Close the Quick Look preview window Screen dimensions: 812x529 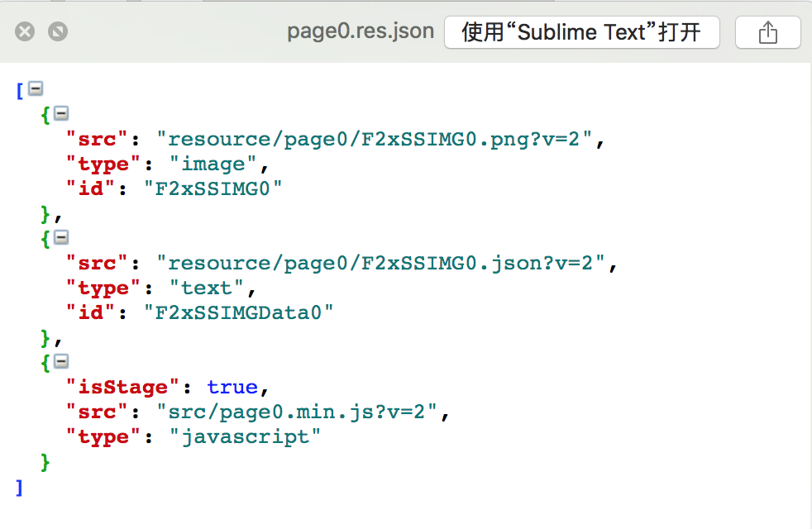pos(26,32)
